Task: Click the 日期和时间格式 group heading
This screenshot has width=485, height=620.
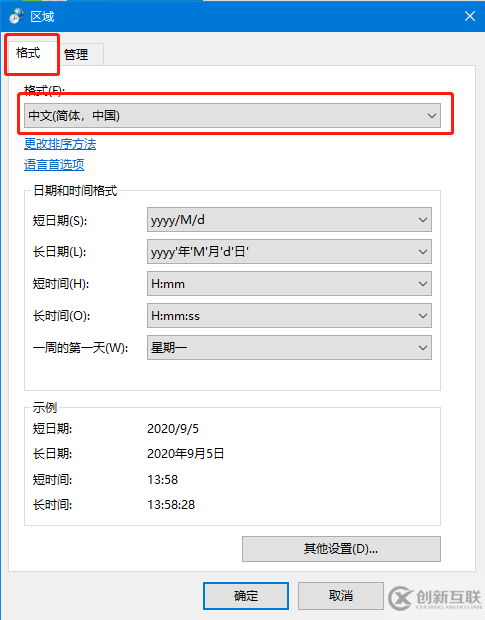Action: (x=75, y=191)
